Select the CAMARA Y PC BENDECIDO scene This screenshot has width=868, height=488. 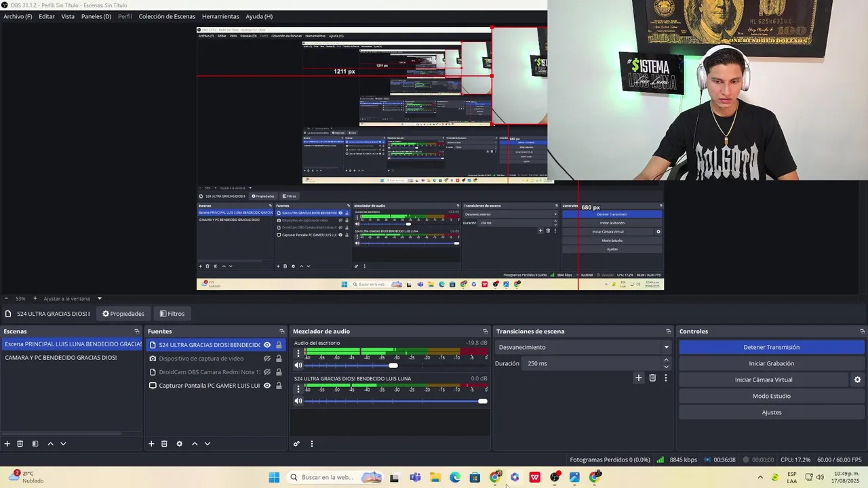(71, 358)
